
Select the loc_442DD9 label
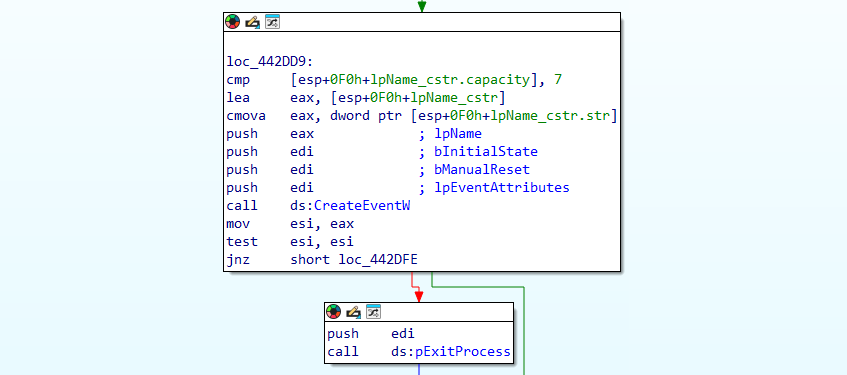(270, 62)
